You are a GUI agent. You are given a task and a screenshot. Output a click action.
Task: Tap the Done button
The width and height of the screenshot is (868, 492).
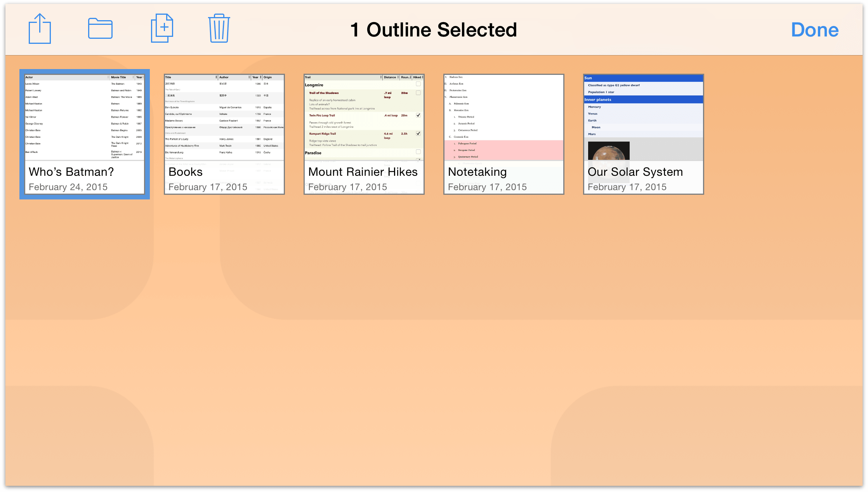[815, 30]
